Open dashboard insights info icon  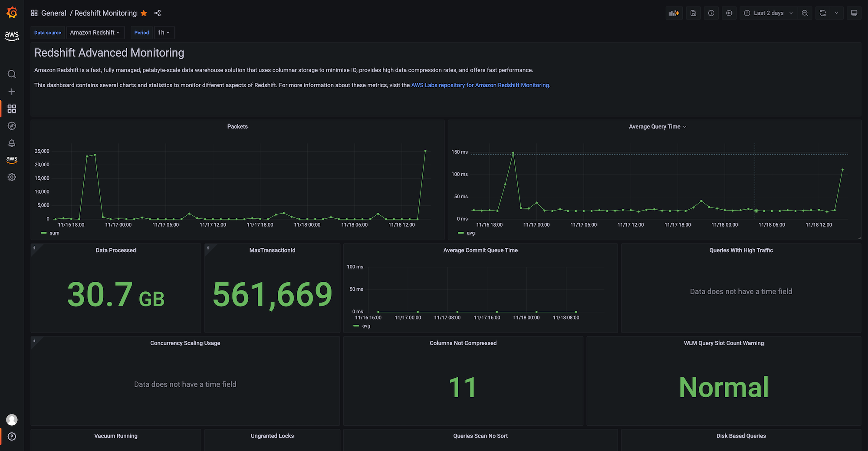tap(711, 13)
